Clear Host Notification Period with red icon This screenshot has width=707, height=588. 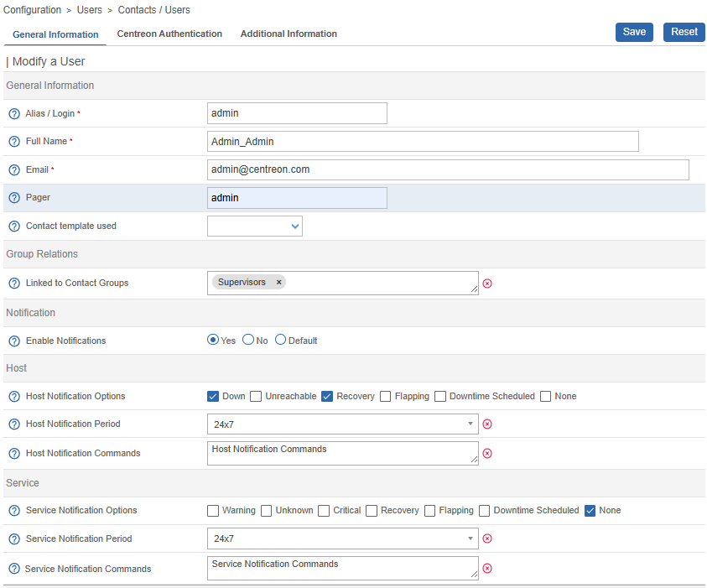pos(487,424)
